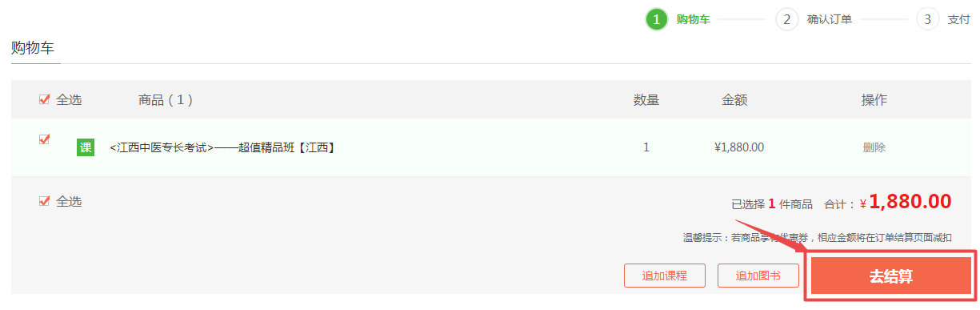This screenshot has width=980, height=310.
Task: Go to the 确认订单 step label
Action: [x=830, y=19]
